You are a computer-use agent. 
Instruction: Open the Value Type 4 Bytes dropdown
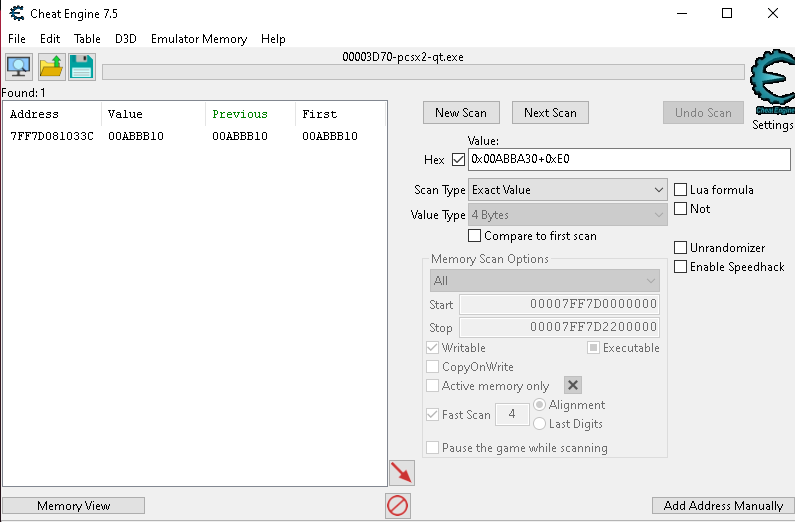coord(567,215)
